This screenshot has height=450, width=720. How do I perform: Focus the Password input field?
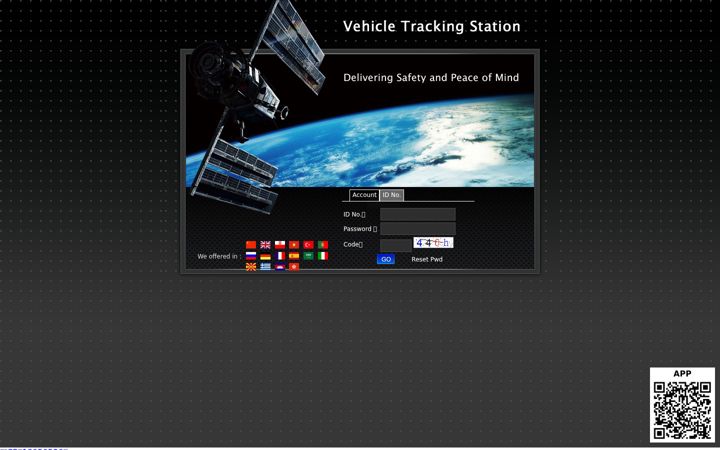(x=418, y=229)
